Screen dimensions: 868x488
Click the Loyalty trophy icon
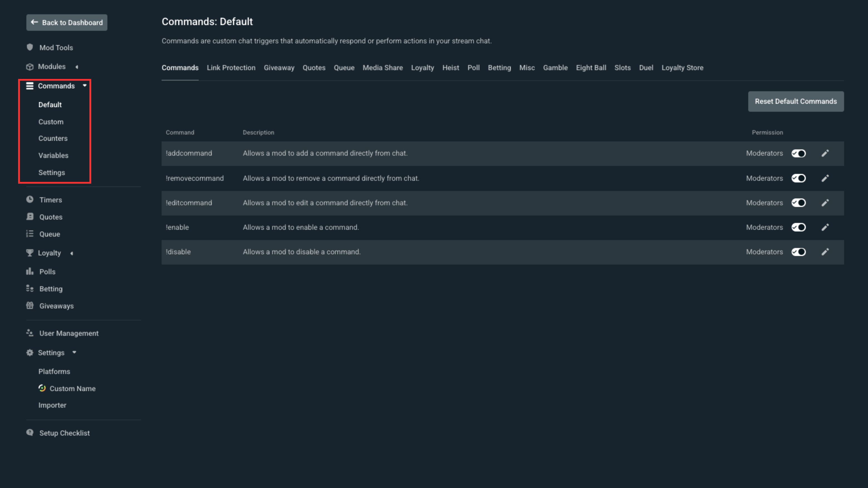30,252
